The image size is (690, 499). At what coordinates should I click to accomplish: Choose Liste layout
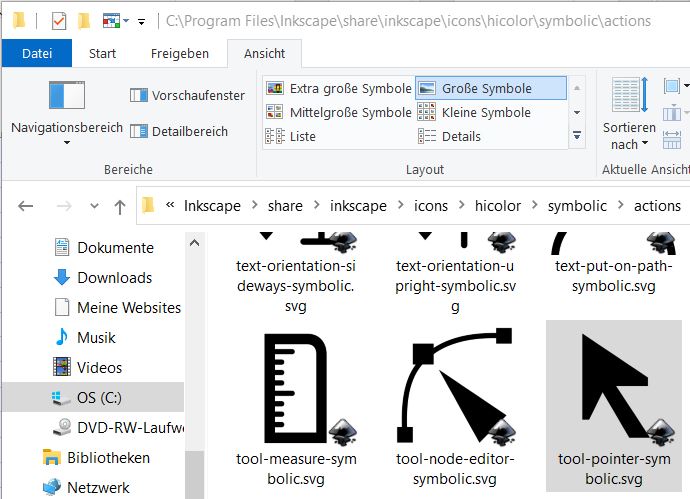point(291,136)
